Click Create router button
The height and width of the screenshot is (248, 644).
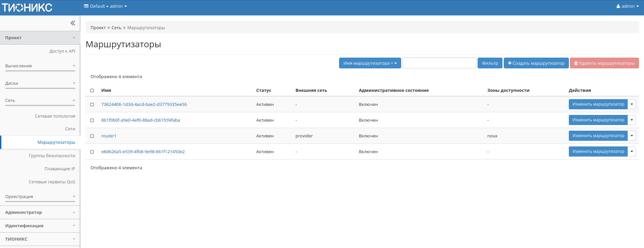tap(536, 63)
